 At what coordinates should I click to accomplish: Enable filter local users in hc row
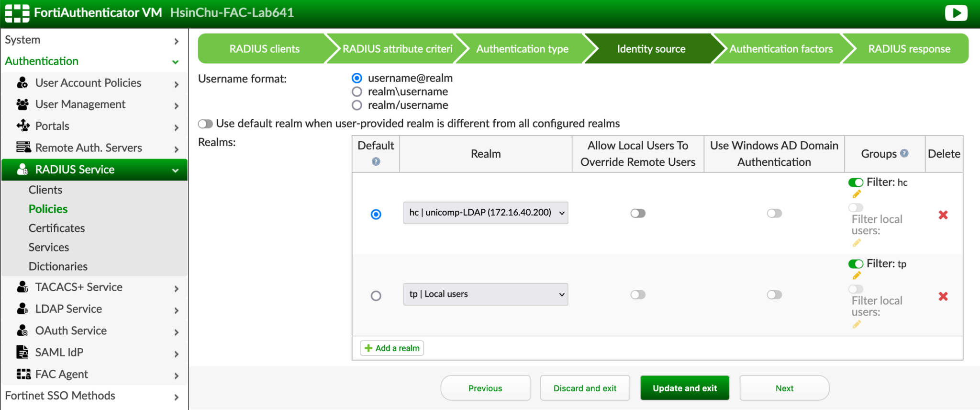tap(856, 207)
